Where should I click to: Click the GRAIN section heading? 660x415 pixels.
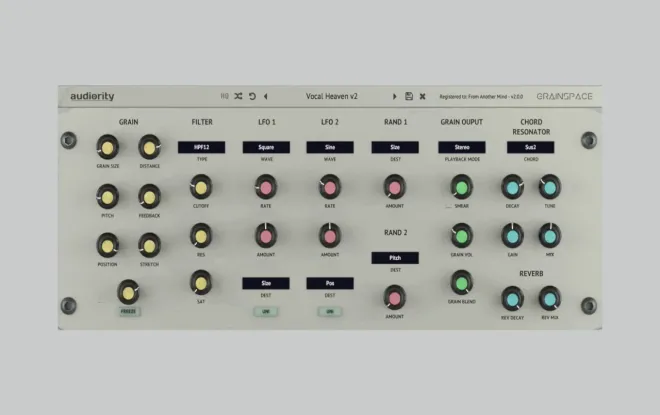pyautogui.click(x=128, y=122)
